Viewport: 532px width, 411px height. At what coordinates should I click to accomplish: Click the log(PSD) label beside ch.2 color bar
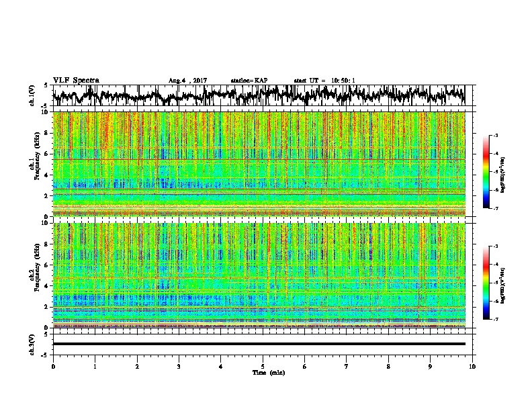point(503,285)
